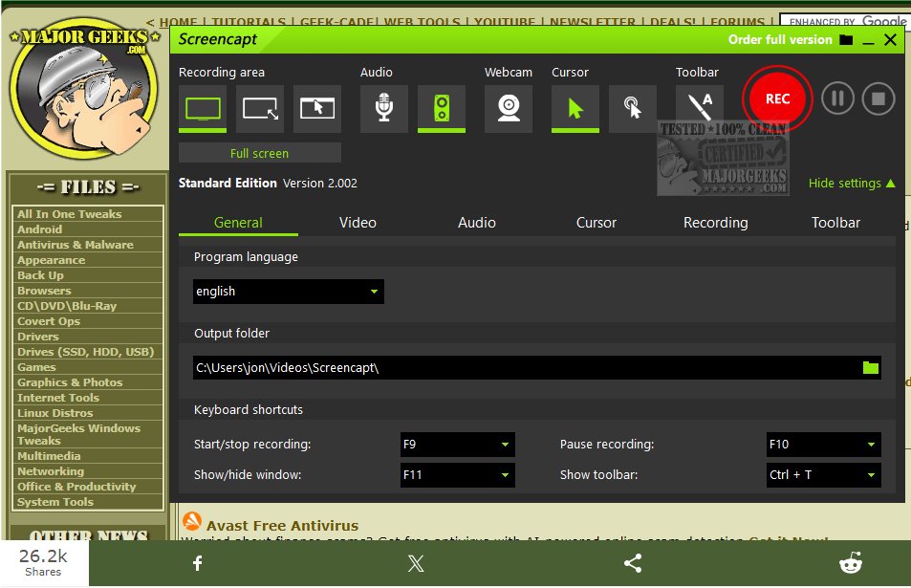Toggle microphone audio recording
Screen dimensions: 911x588
[x=384, y=108]
